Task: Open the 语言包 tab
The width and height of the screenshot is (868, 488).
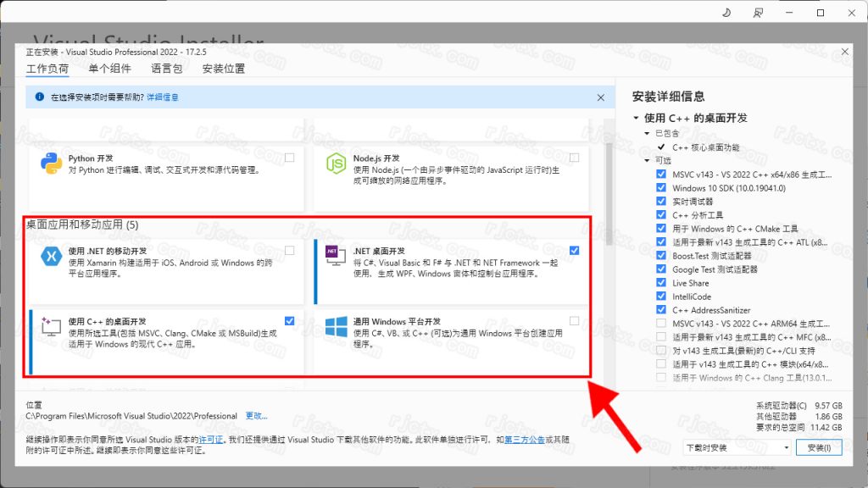Action: (x=166, y=69)
